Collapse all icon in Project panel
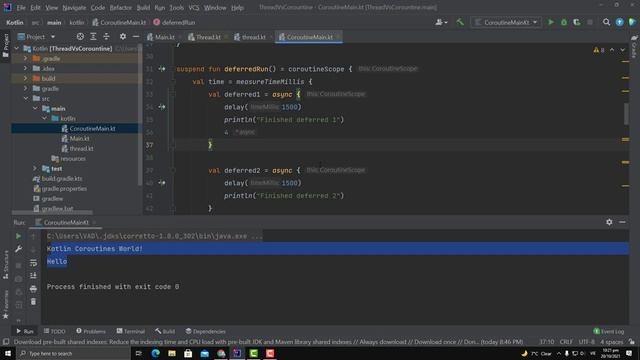Screen dimensions: 640x360 106,37
